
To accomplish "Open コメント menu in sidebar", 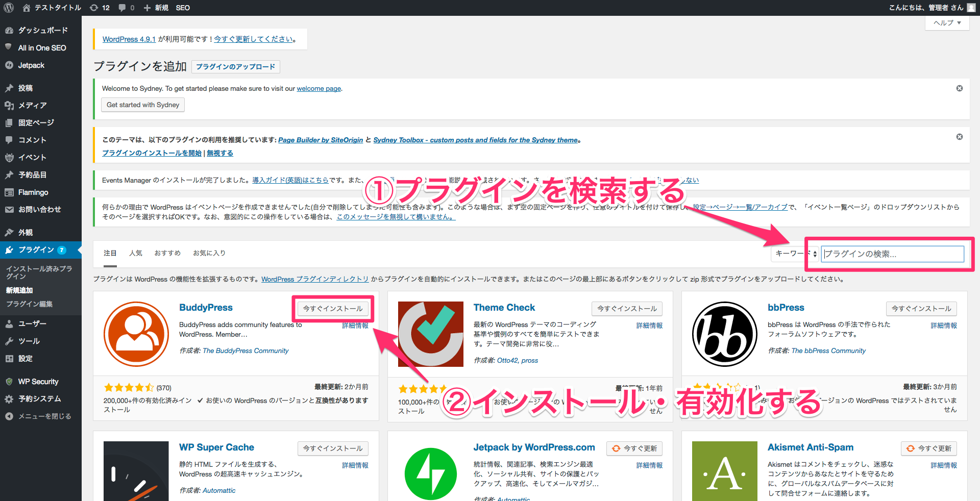I will click(41, 140).
